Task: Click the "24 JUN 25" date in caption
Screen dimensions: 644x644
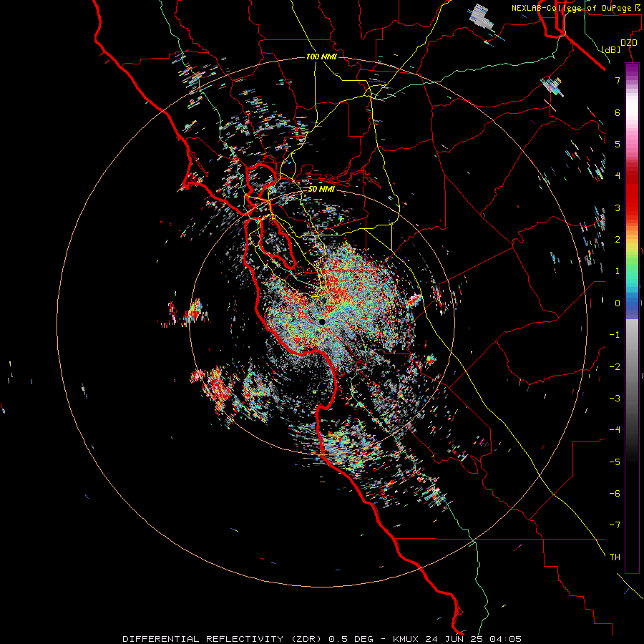Action: tap(454, 639)
